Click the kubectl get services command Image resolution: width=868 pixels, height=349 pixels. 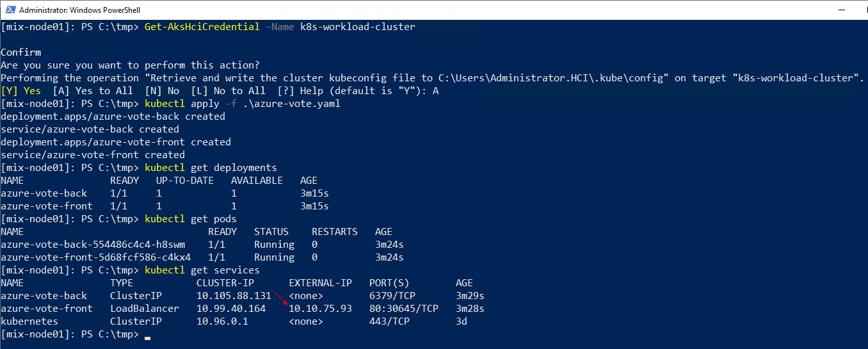coord(202,270)
